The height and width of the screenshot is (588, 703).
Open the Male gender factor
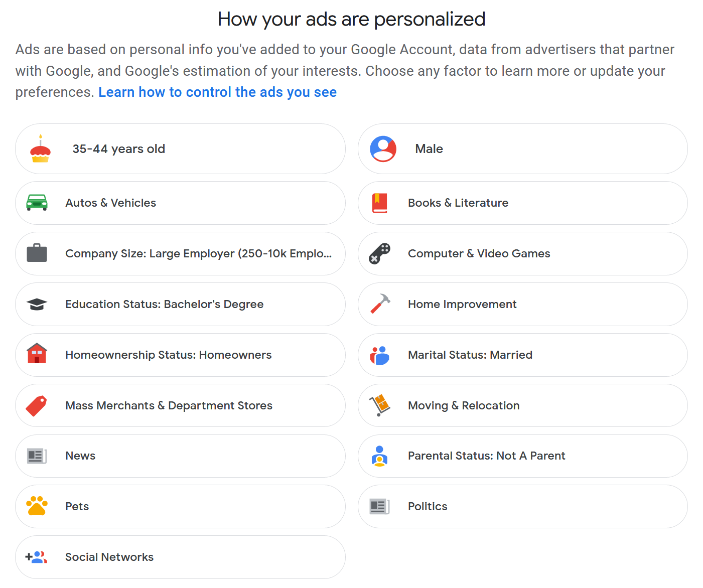click(522, 149)
